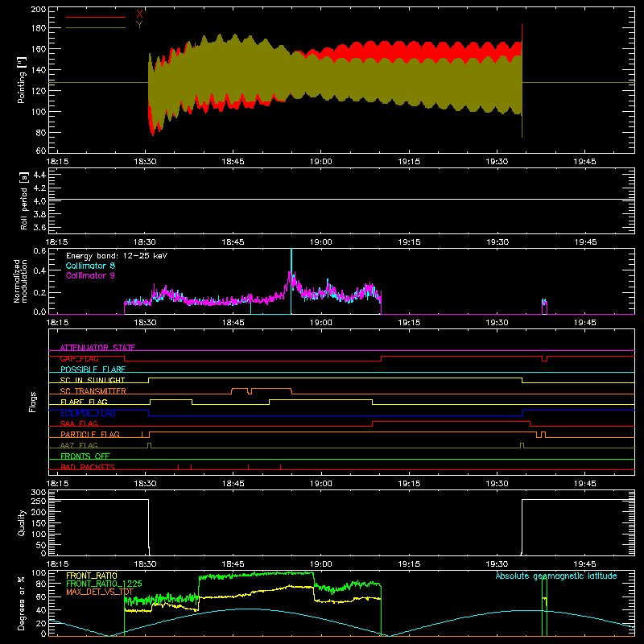Click the SAA_FLAG label
Screen dimensions: 644x644
79,423
